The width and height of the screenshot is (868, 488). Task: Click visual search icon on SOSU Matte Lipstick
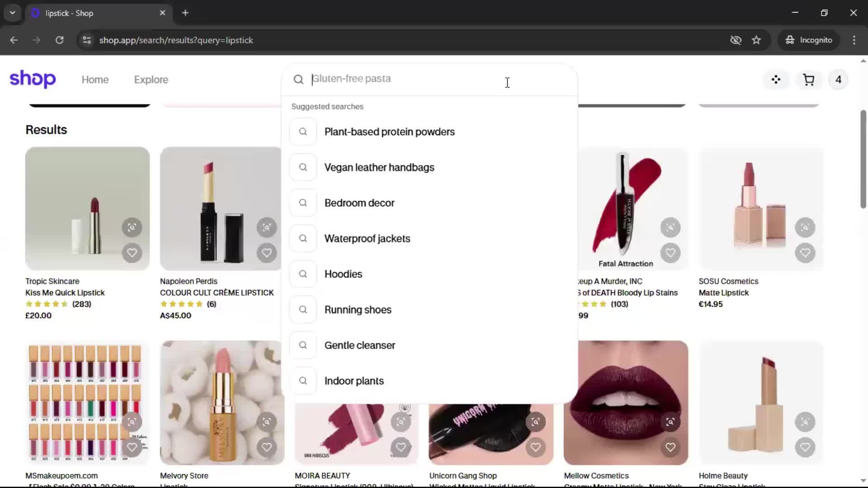point(805,227)
